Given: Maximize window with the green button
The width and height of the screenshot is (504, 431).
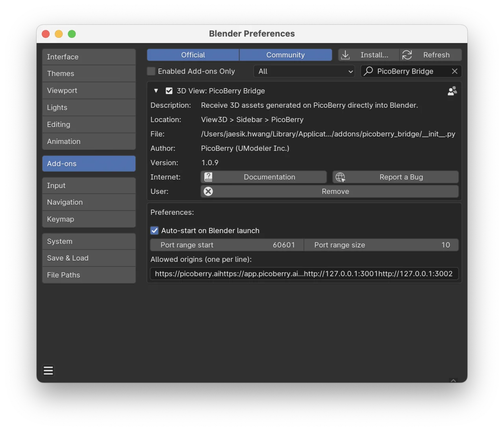Looking at the screenshot, I should point(72,34).
